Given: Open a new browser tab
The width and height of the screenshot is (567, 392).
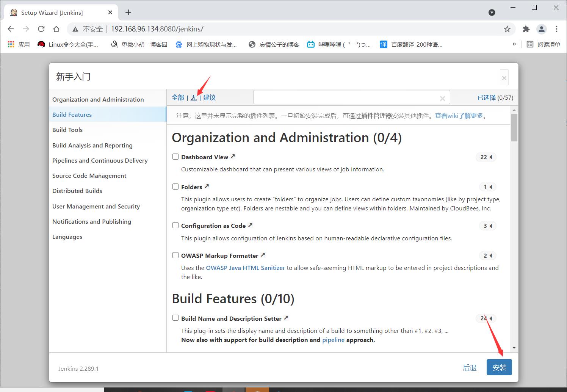Looking at the screenshot, I should pos(128,13).
